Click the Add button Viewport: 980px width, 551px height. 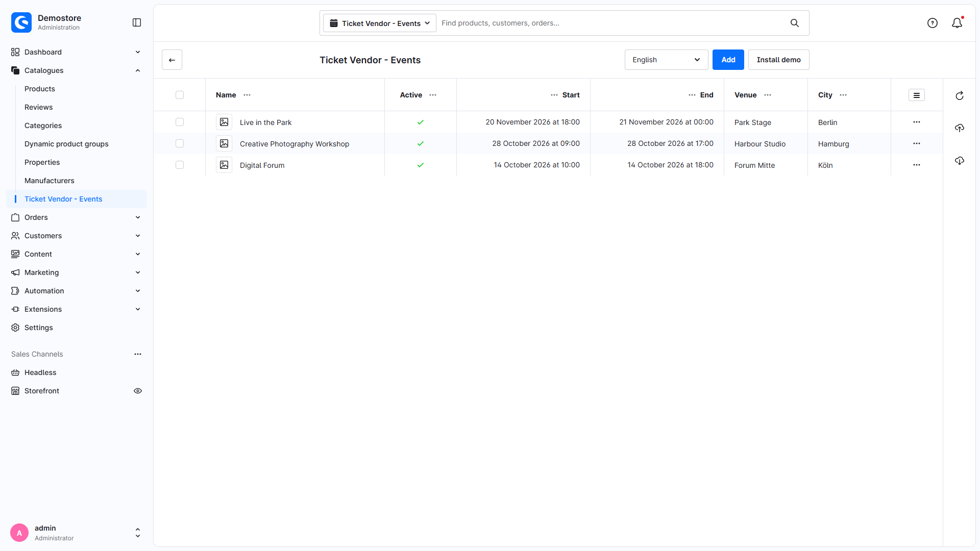click(728, 60)
